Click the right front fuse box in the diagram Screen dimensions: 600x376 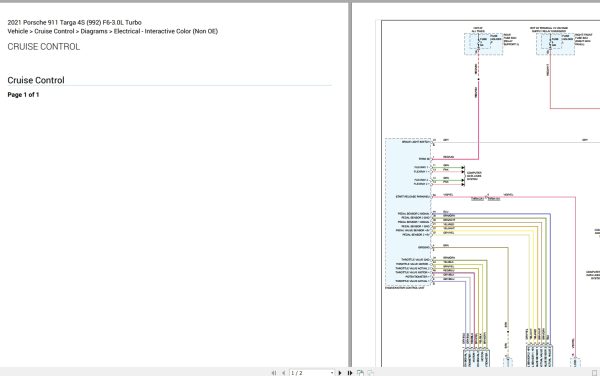pos(555,44)
